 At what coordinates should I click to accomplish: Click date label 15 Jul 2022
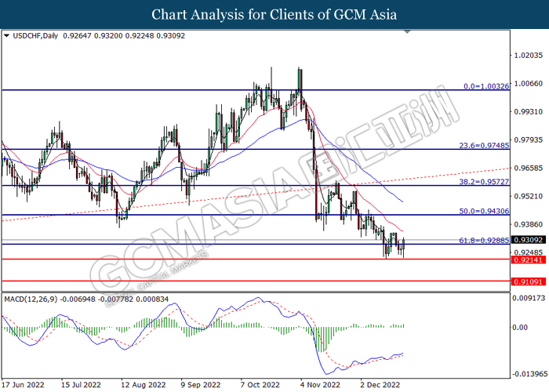click(x=81, y=385)
